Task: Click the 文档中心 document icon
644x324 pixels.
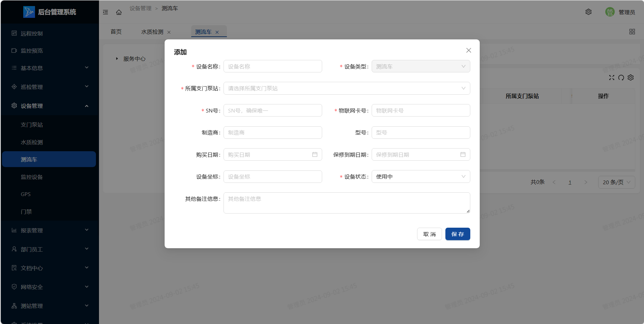Action: (x=14, y=268)
